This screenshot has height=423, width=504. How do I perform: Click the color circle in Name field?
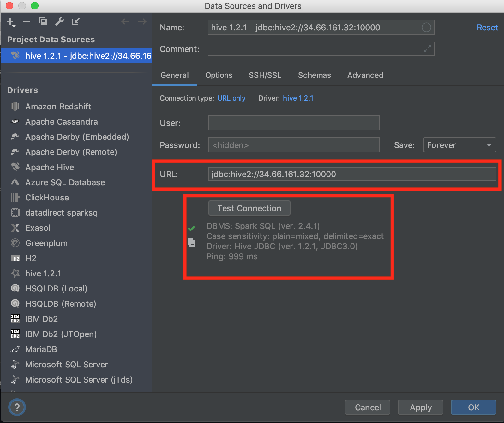pyautogui.click(x=426, y=28)
